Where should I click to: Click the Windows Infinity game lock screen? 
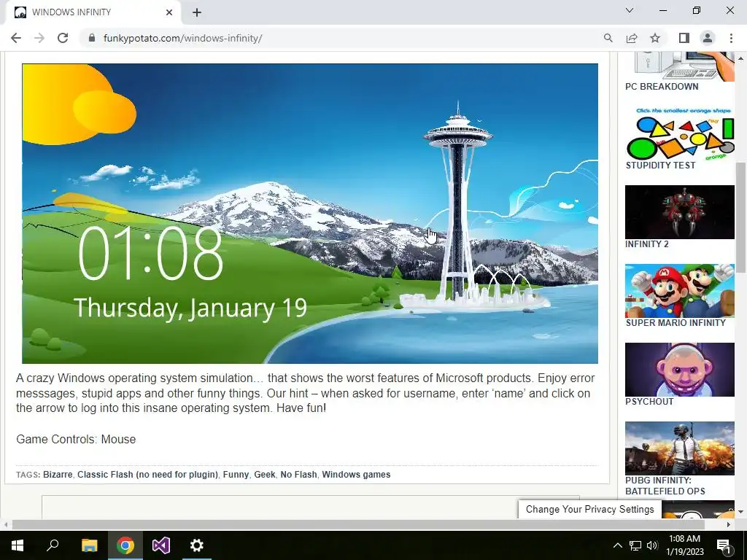[310, 214]
